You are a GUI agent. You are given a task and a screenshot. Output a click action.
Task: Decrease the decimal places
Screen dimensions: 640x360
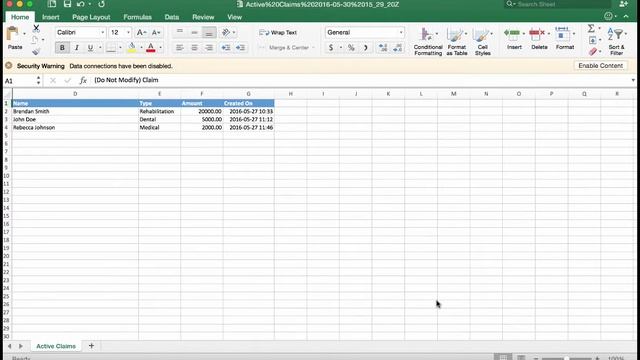(x=398, y=48)
